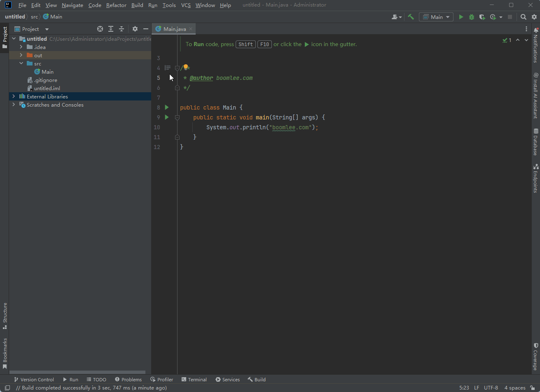Screen dimensions: 540x392
Task: Run Main with Coverage shield icon
Action: coord(482,16)
